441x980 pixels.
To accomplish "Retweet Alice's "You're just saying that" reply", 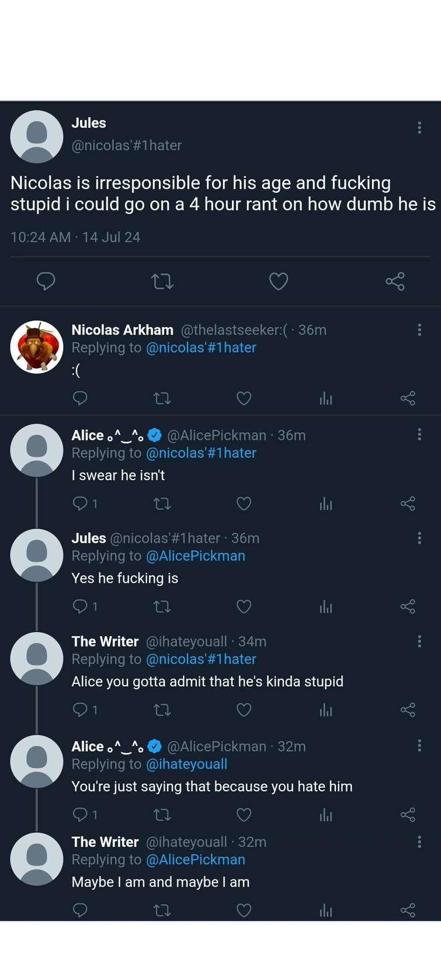I will (x=162, y=814).
